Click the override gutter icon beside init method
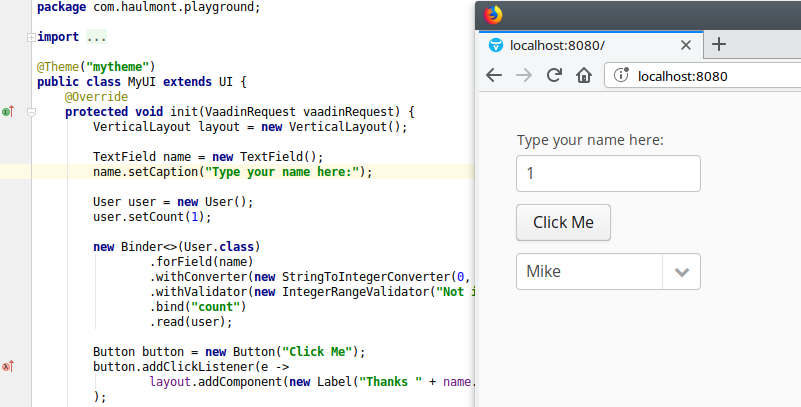 pos(7,112)
